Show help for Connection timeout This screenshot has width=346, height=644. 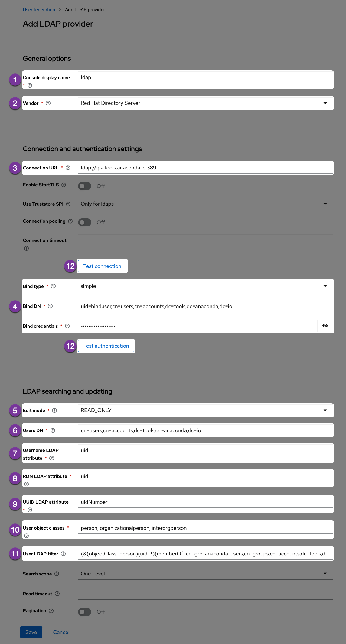[27, 248]
